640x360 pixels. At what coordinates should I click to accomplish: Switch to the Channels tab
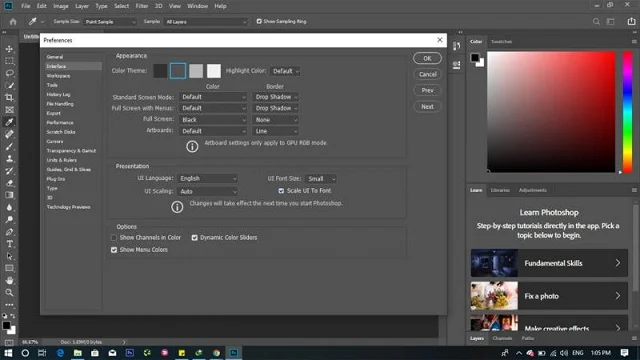pos(502,338)
